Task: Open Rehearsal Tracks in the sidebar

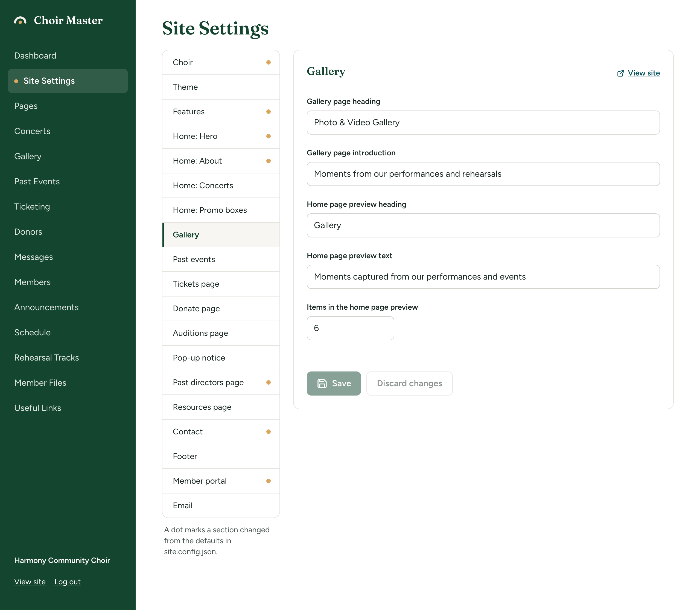Action: pos(68,358)
